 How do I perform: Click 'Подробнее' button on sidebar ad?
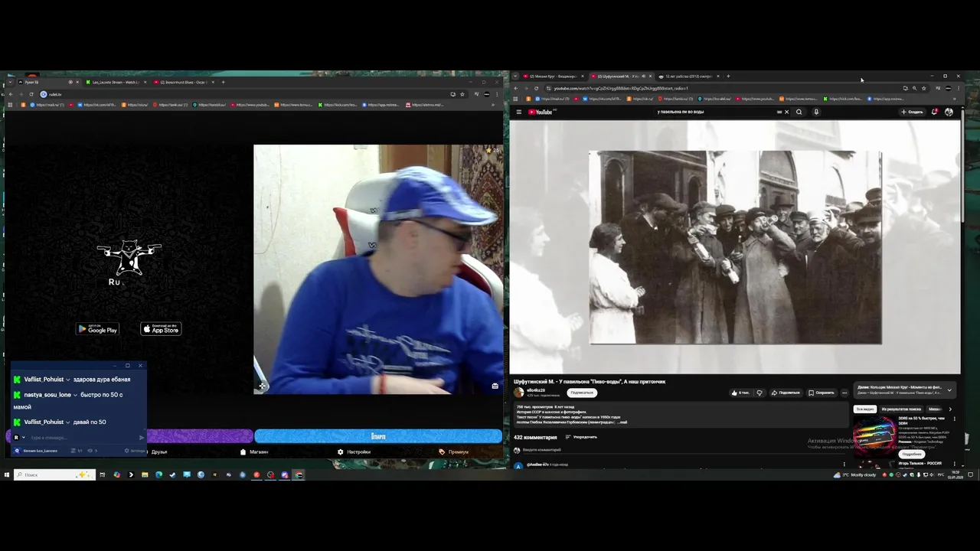(911, 454)
